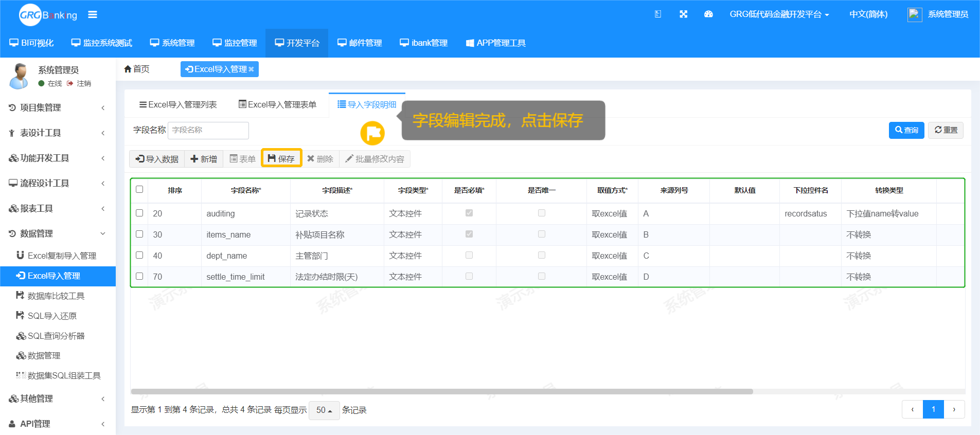Go to next page with › arrow
This screenshot has height=435, width=980.
(954, 410)
